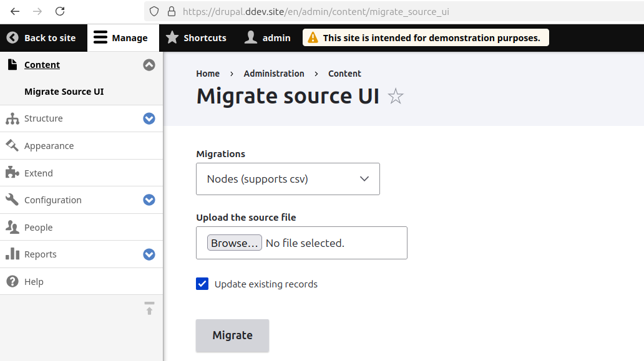Click Browse to choose a source file
This screenshot has width=644, height=361.
(234, 243)
